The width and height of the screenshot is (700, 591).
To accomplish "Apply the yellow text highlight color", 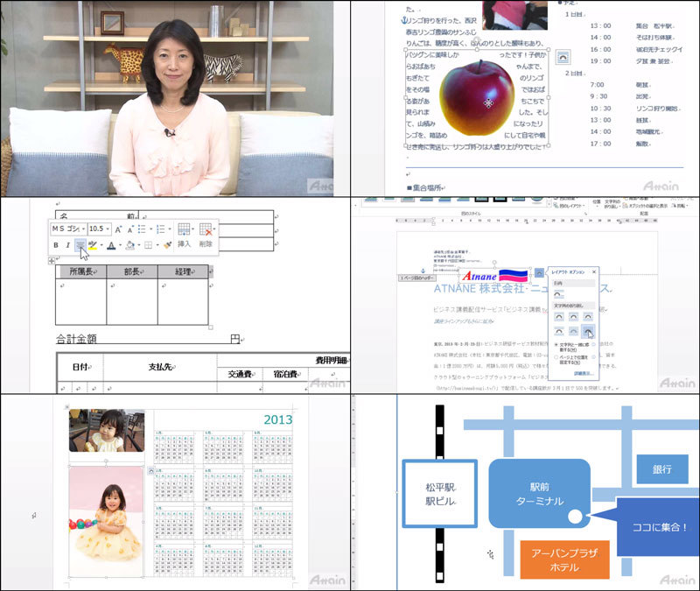I will pyautogui.click(x=93, y=245).
